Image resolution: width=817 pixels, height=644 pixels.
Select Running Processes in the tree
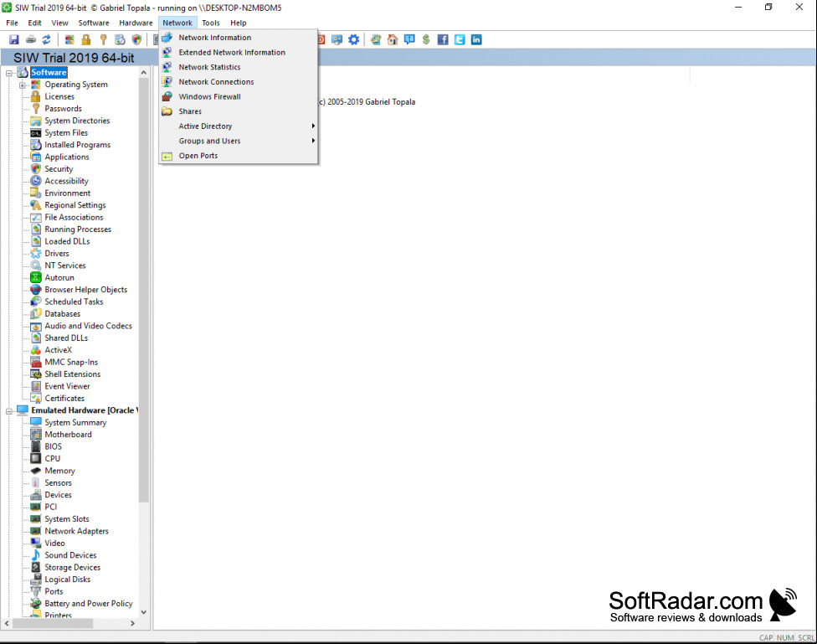pos(78,229)
